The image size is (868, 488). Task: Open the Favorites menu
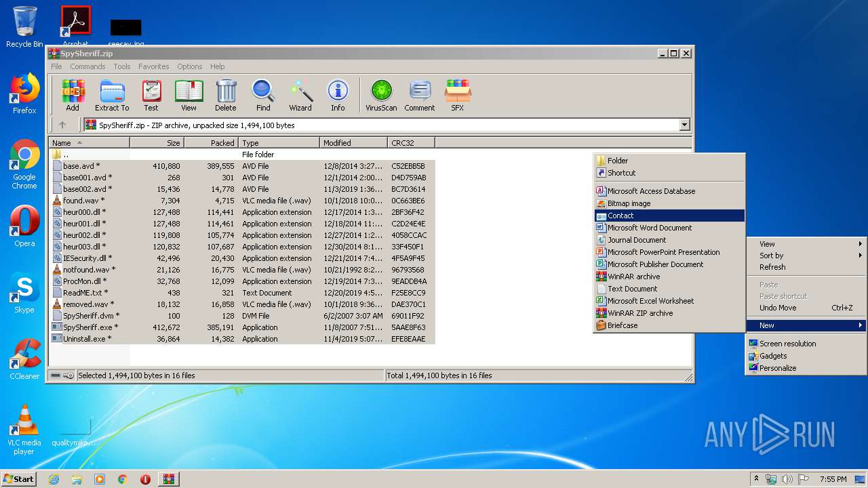pyautogui.click(x=154, y=66)
